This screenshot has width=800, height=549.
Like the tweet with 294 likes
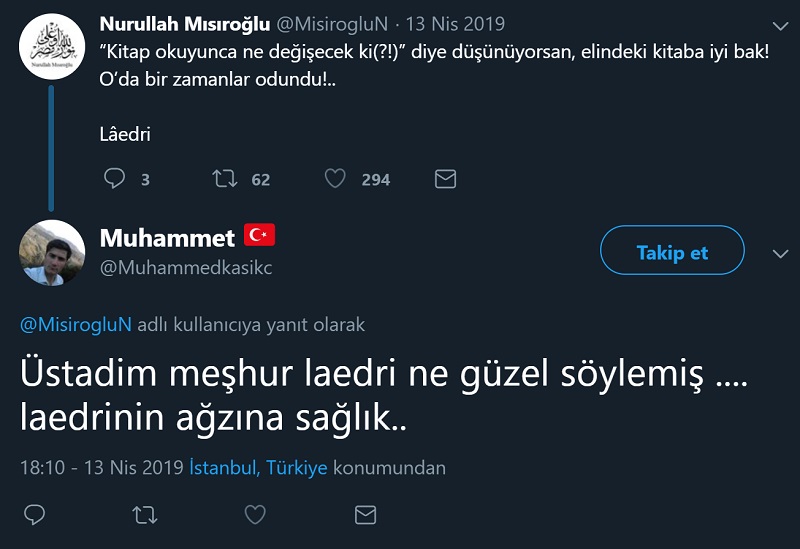(336, 179)
